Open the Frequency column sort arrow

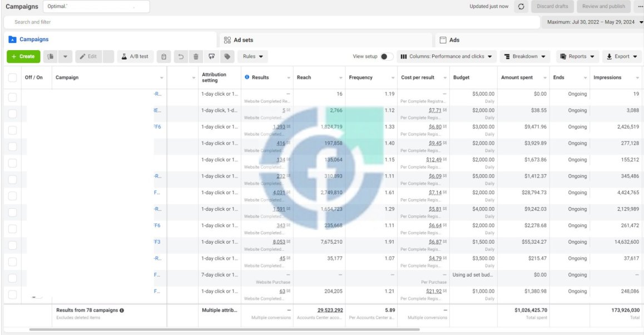coord(393,78)
